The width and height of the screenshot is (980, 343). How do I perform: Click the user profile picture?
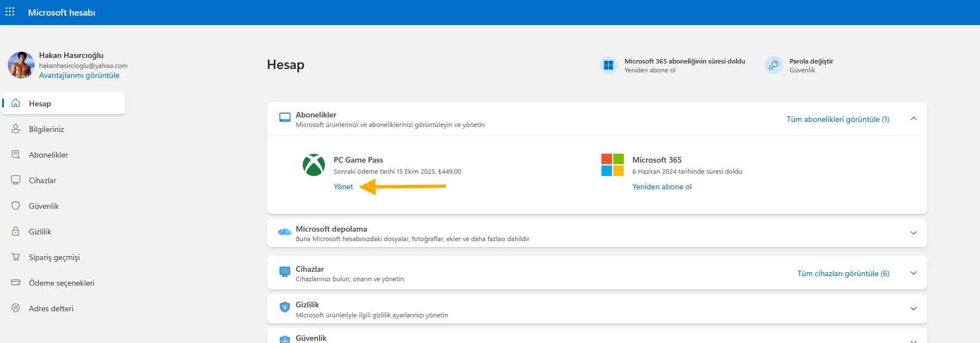point(21,65)
